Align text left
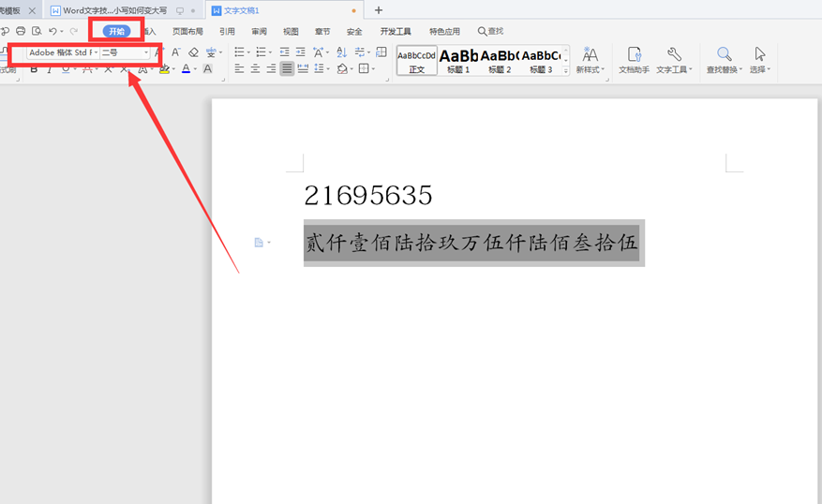Image resolution: width=822 pixels, height=504 pixels. 239,68
